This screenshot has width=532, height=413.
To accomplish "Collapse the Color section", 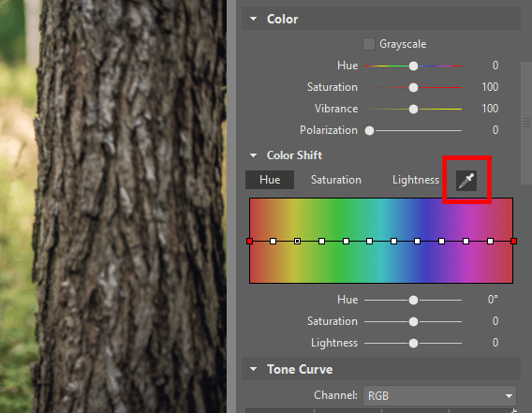I will [x=253, y=19].
